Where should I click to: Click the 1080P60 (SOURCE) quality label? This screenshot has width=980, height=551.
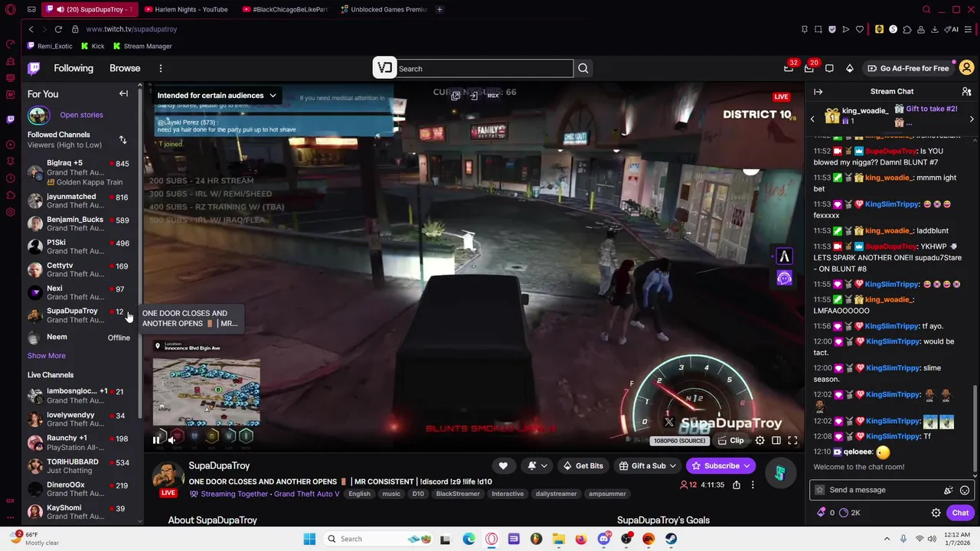(679, 441)
